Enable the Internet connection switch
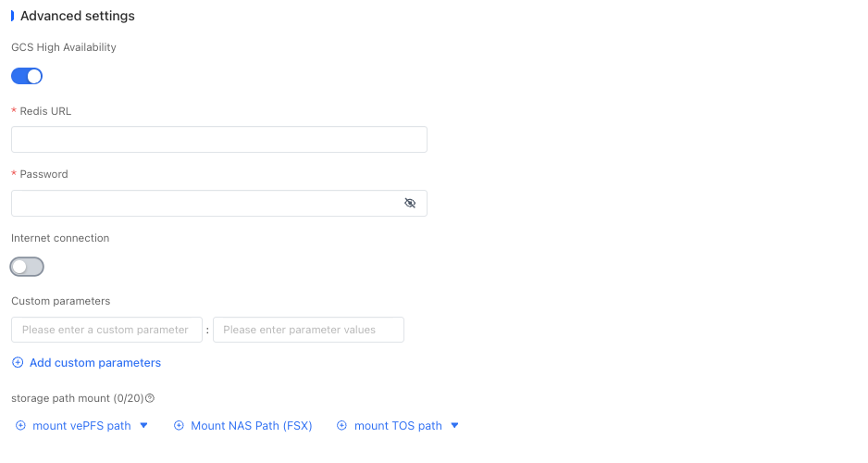Image resolution: width=868 pixels, height=463 pixels. coord(27,267)
